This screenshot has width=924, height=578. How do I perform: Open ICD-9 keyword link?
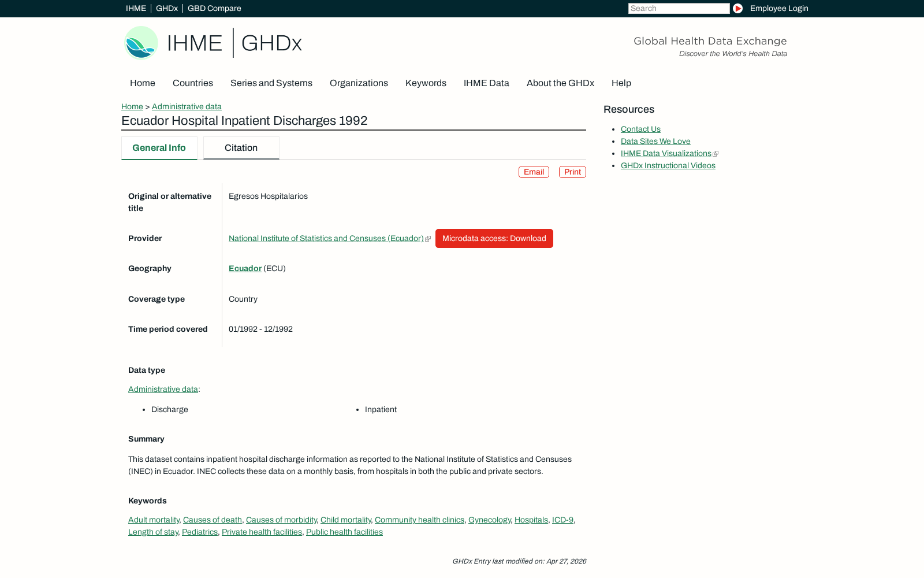click(562, 520)
